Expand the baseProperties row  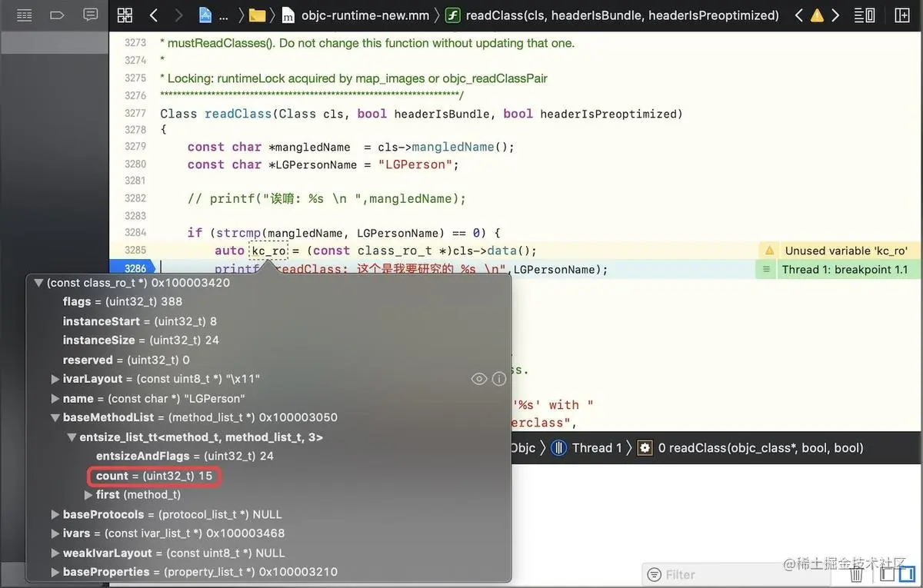(55, 572)
